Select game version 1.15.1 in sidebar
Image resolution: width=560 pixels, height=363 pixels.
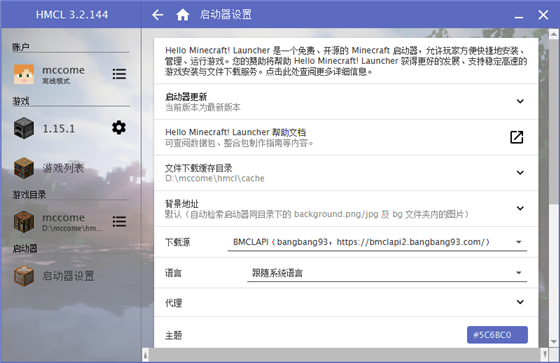pyautogui.click(x=59, y=129)
